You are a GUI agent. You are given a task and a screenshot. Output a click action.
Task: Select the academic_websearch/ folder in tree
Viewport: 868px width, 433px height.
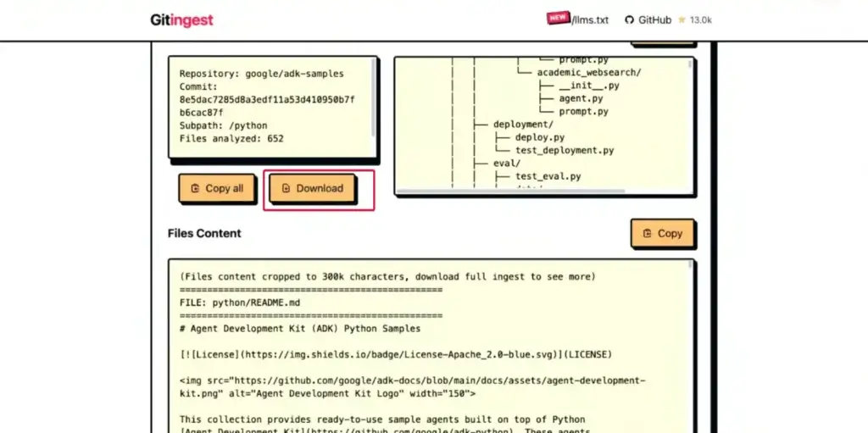pyautogui.click(x=588, y=73)
